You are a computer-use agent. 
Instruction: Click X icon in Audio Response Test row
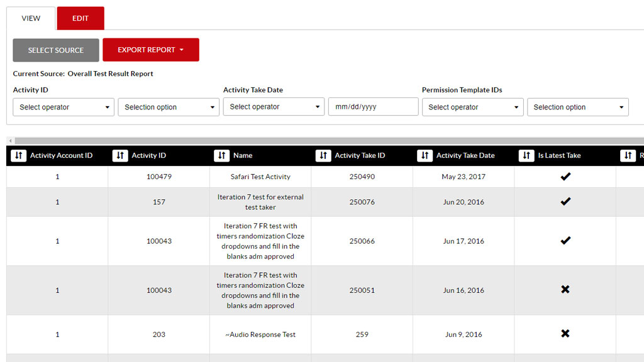(565, 333)
